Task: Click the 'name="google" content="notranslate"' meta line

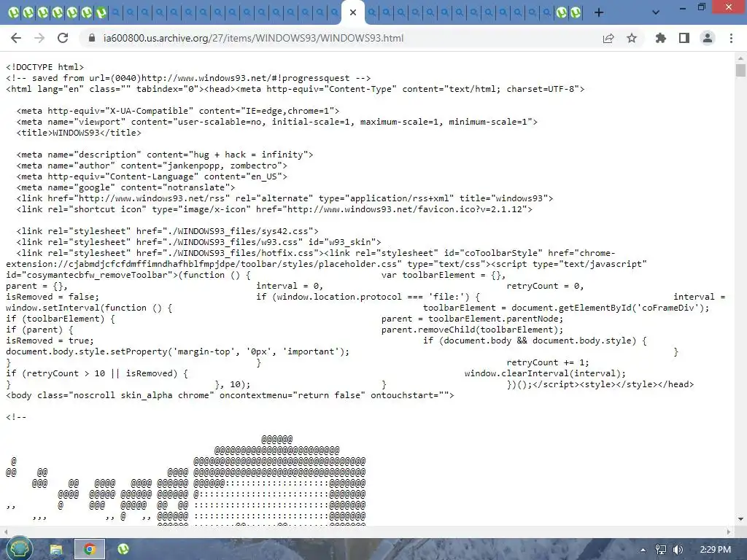Action: (125, 187)
